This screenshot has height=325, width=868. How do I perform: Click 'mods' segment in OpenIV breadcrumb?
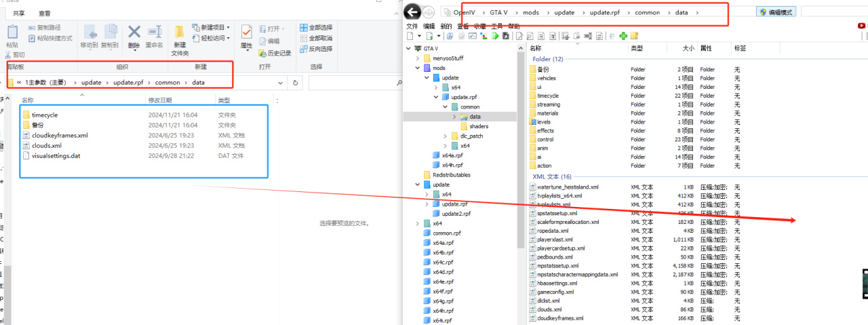[531, 12]
